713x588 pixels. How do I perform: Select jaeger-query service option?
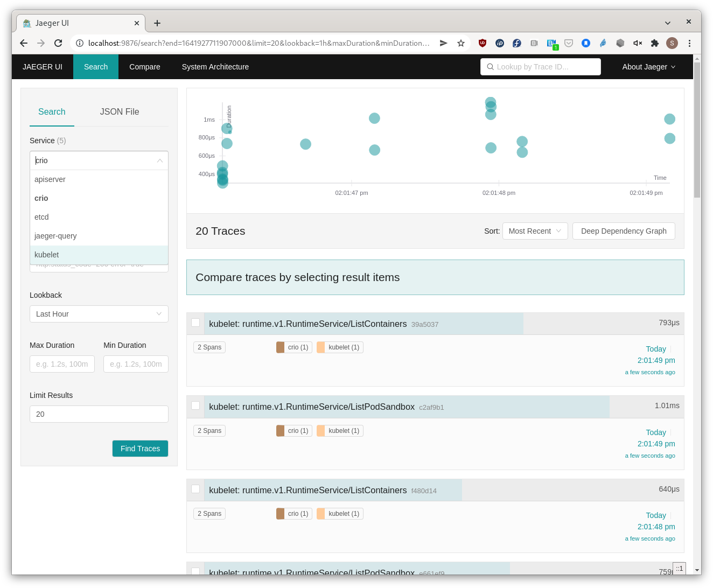[99, 236]
